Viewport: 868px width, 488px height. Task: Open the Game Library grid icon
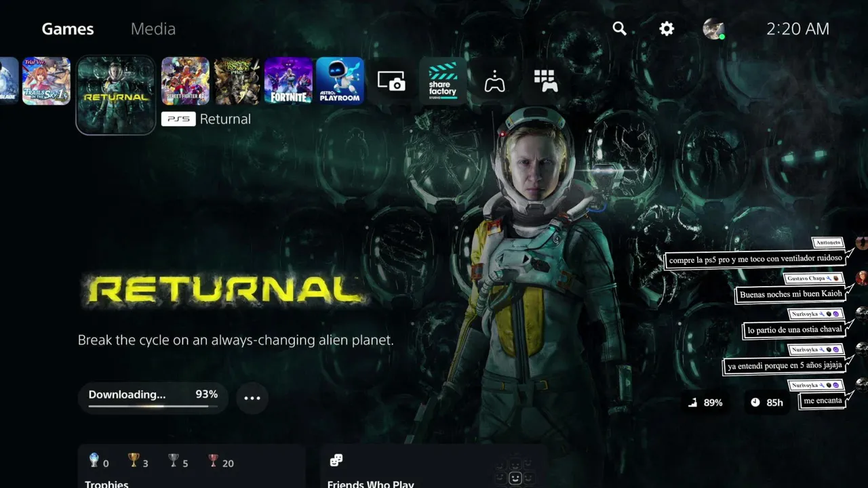point(546,81)
